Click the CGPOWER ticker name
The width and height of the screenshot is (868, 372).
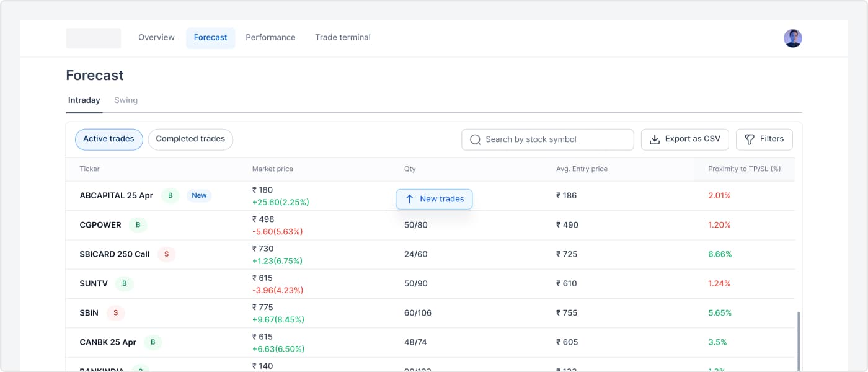click(100, 225)
